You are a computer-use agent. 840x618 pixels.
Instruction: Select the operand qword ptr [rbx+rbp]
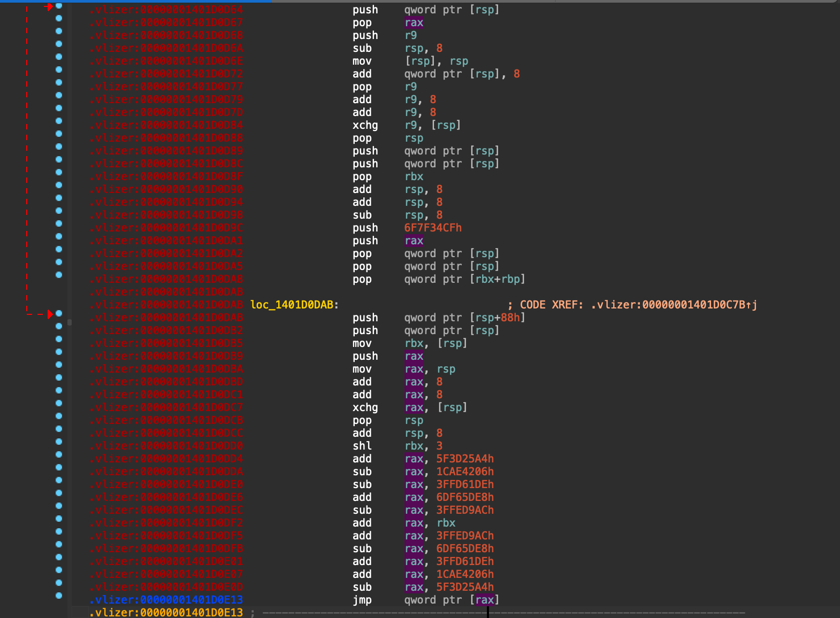tap(464, 279)
